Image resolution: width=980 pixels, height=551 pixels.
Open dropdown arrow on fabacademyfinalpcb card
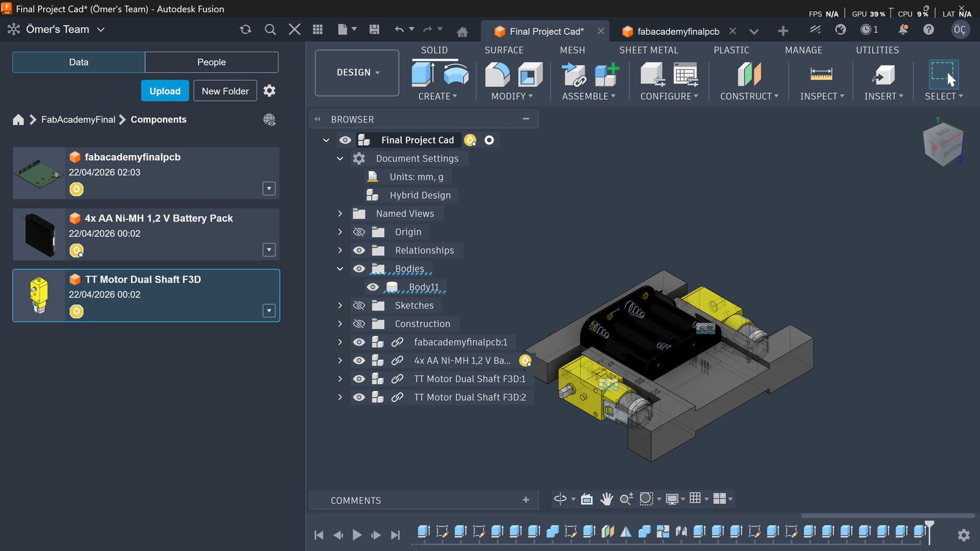tap(269, 189)
